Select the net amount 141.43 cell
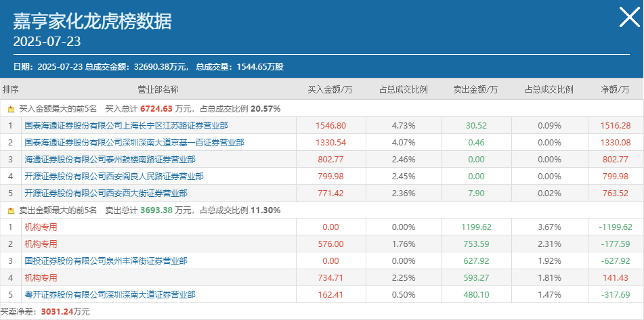This screenshot has height=320, width=644. tap(615, 278)
